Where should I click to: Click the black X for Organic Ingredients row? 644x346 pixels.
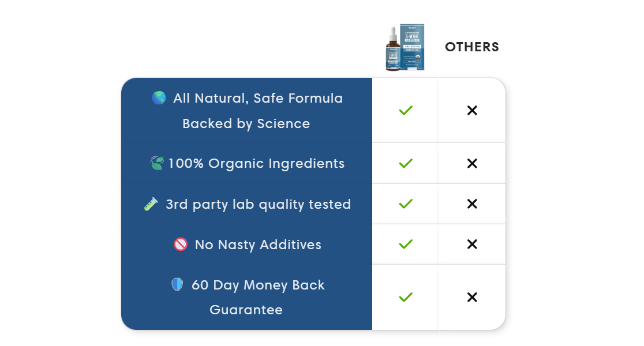pyautogui.click(x=472, y=164)
